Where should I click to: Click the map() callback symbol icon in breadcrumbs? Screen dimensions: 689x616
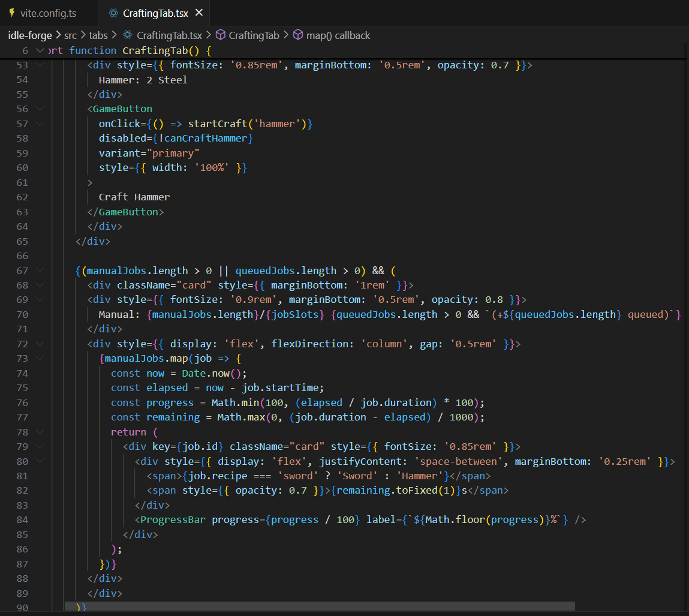pos(297,35)
